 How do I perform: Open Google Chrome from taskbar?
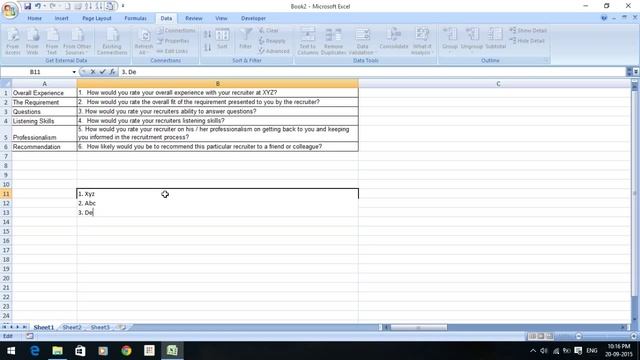tap(126, 351)
